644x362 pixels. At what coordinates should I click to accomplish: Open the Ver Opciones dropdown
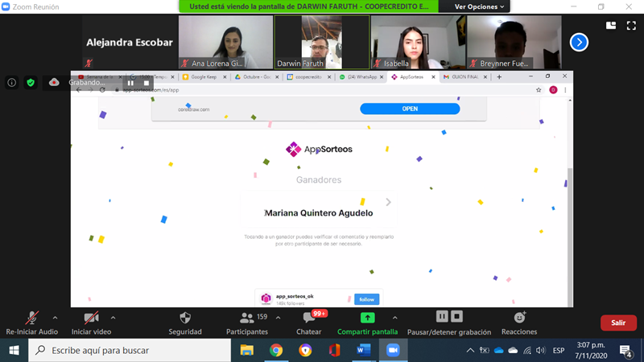[x=479, y=6]
